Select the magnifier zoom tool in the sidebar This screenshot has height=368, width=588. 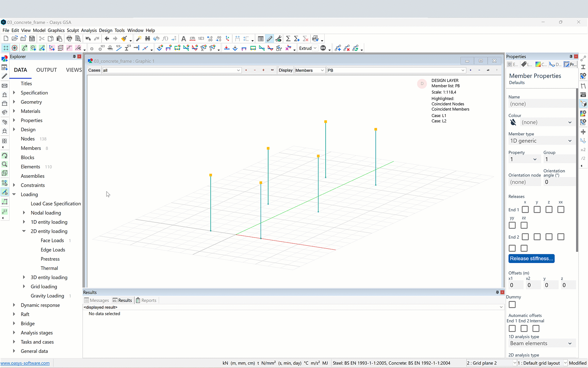tap(5, 164)
